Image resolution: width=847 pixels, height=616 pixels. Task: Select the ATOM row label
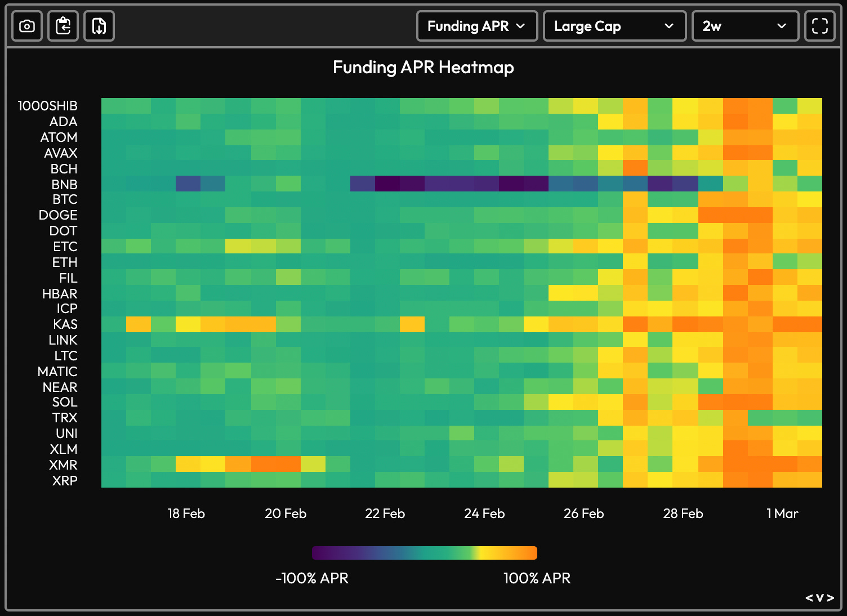click(59, 137)
